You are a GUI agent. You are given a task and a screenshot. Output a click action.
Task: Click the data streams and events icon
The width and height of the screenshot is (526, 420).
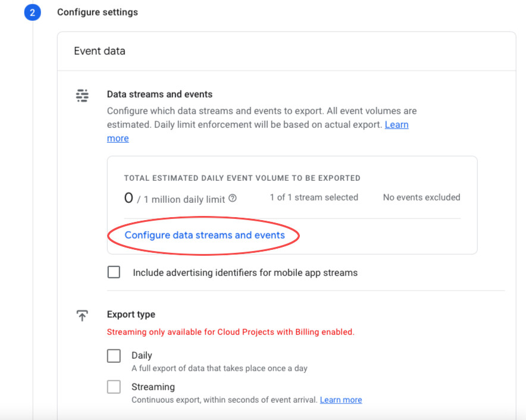(x=82, y=95)
